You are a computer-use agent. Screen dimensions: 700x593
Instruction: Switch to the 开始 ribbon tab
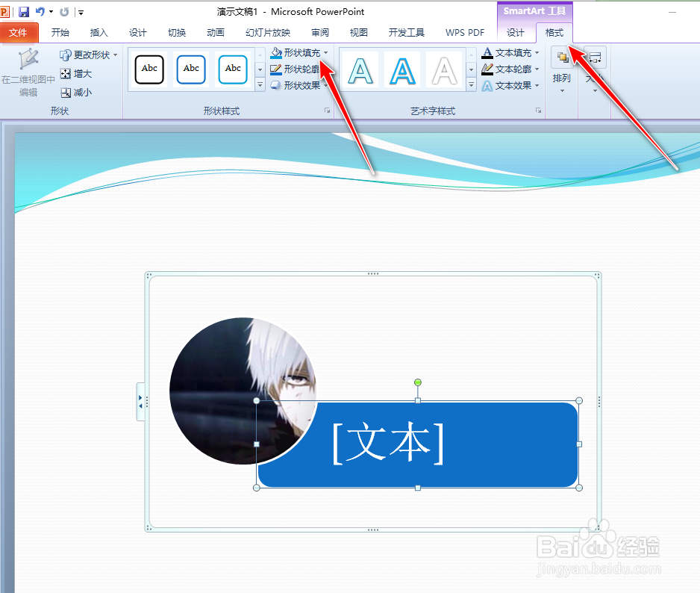tap(60, 33)
